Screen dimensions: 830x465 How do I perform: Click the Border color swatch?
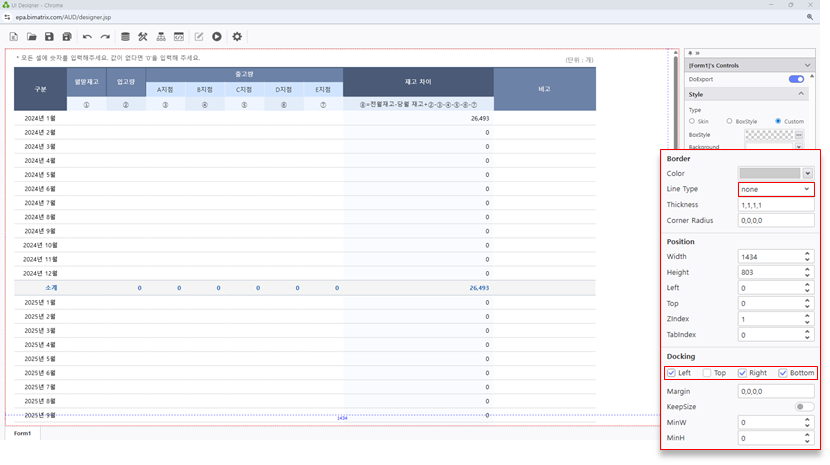[770, 173]
